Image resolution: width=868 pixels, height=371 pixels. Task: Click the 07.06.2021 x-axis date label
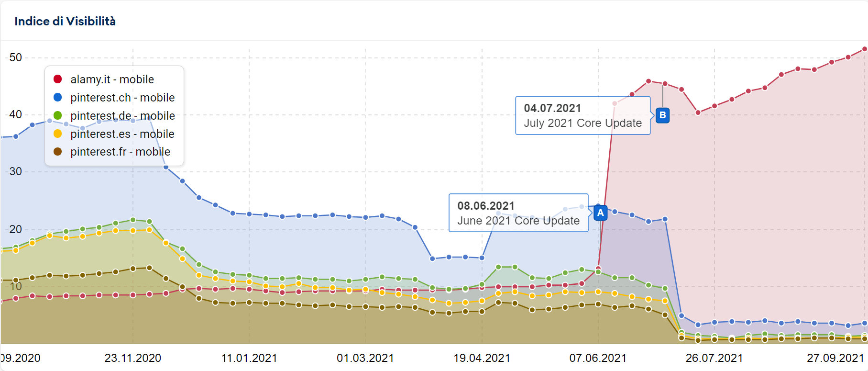598,358
